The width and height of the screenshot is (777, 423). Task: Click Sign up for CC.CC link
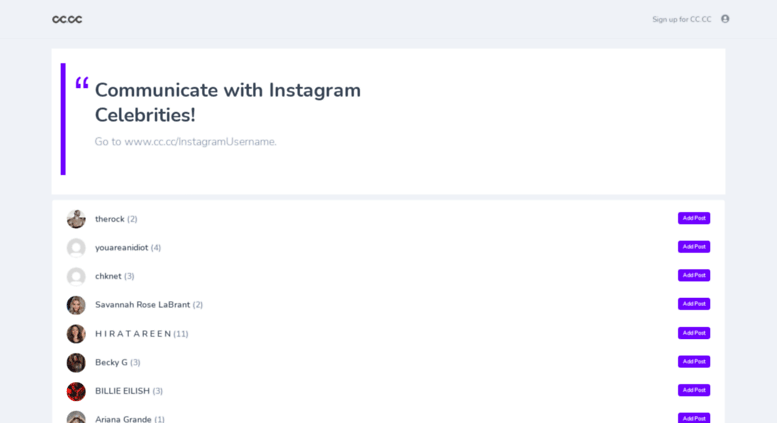pyautogui.click(x=681, y=19)
